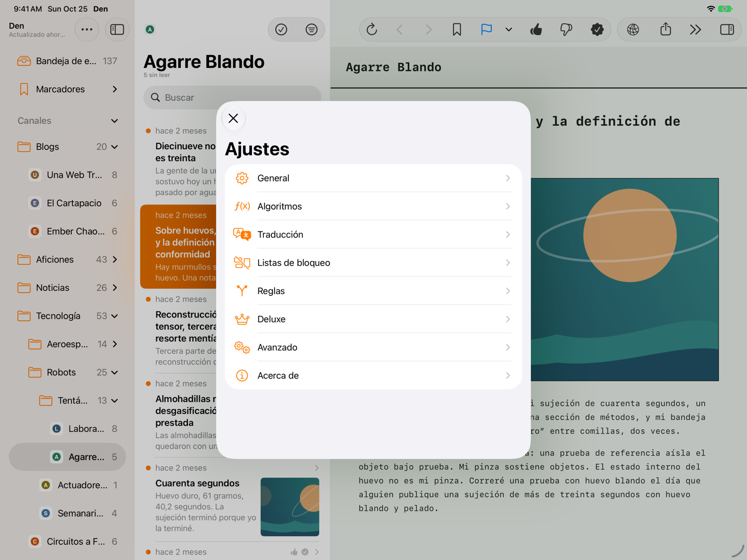Viewport: 747px width, 560px height.
Task: Open Deluxe settings
Action: 373,319
